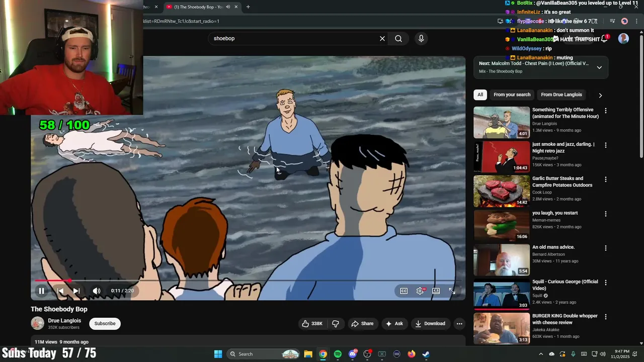Screen dimensions: 644x362
Task: Click the Chrome address bar URL
Action: click(x=181, y=21)
